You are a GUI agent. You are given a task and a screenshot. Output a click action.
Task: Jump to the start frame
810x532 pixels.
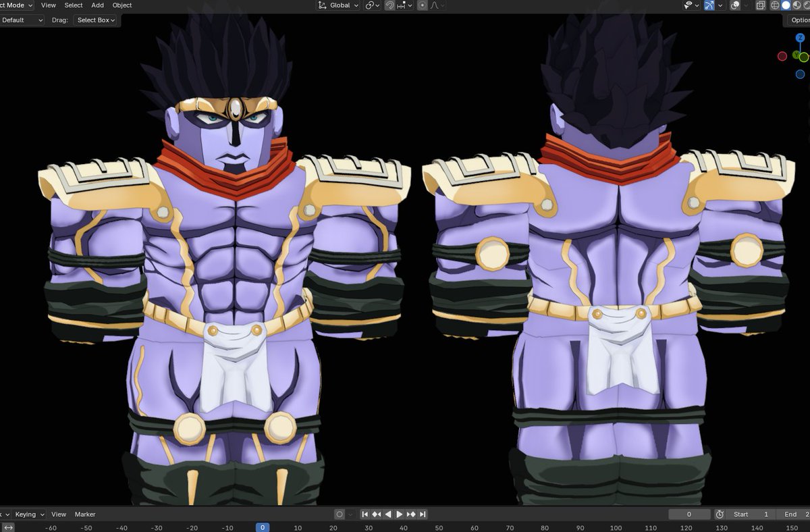pyautogui.click(x=365, y=514)
